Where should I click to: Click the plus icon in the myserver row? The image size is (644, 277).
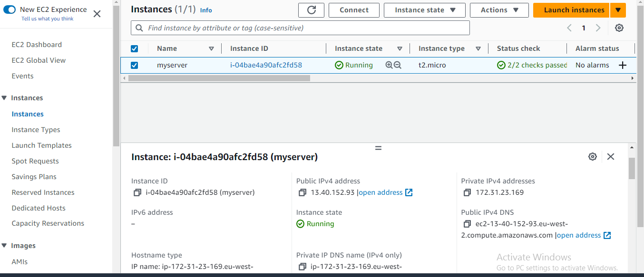tap(623, 65)
